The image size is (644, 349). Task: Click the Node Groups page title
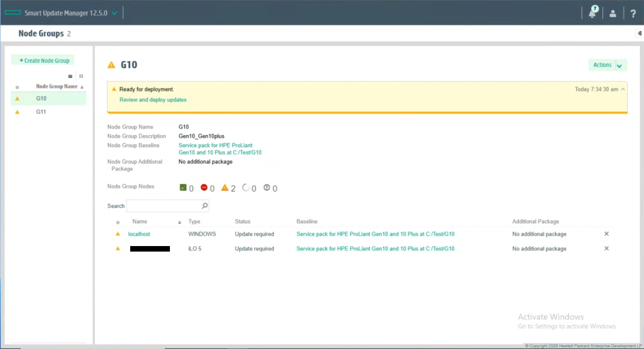pyautogui.click(x=41, y=34)
